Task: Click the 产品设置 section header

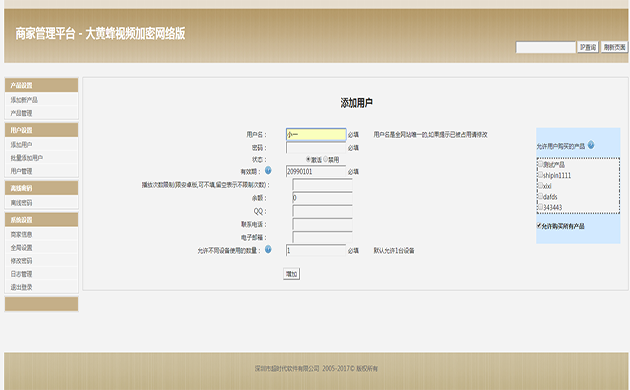Action: 41,85
